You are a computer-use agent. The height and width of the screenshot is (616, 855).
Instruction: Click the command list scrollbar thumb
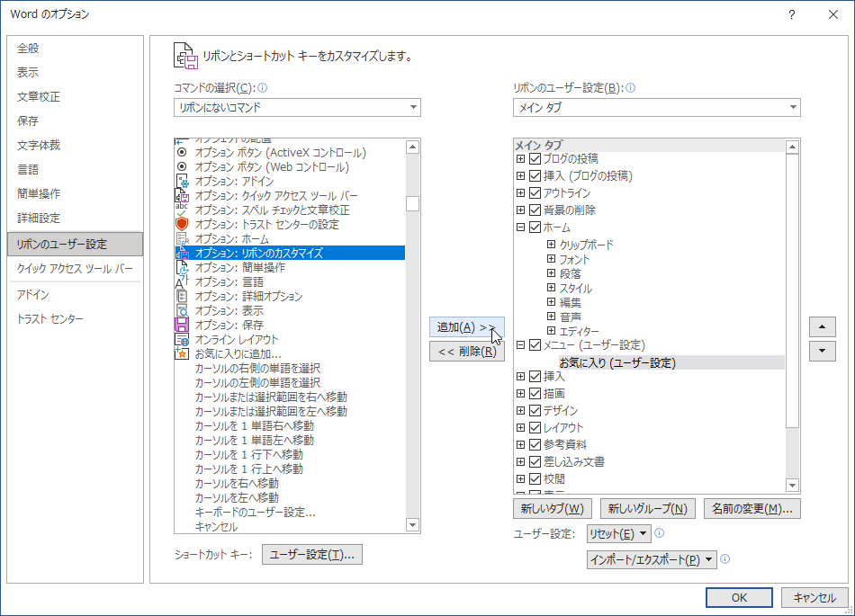point(413,203)
